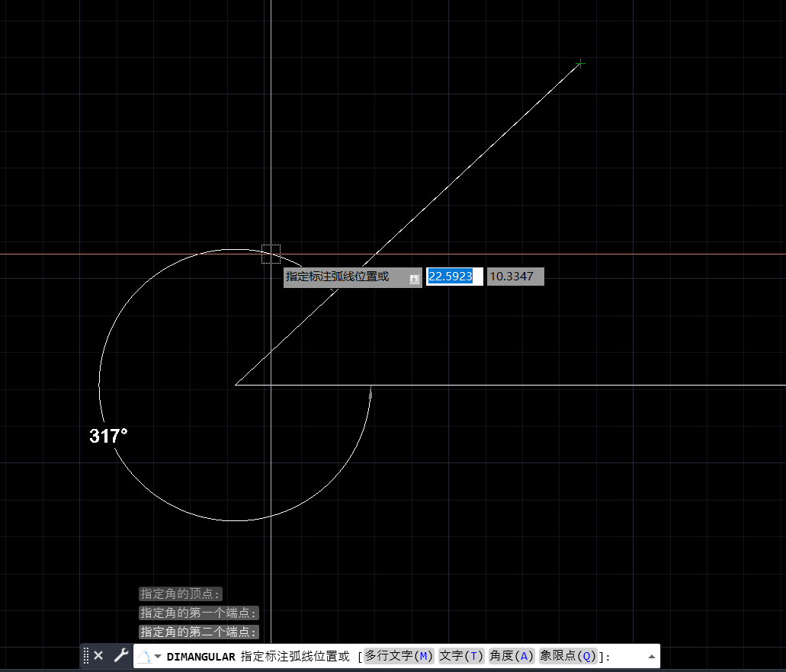
Task: Click the 指定角的第二个端点 prompt history line
Action: tap(198, 632)
